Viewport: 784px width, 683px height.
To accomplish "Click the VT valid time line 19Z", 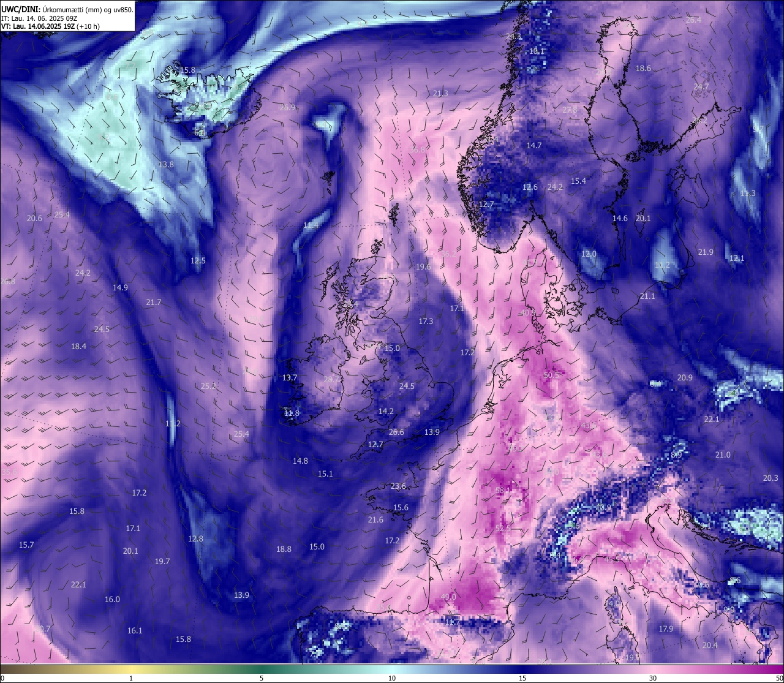I will [50, 26].
